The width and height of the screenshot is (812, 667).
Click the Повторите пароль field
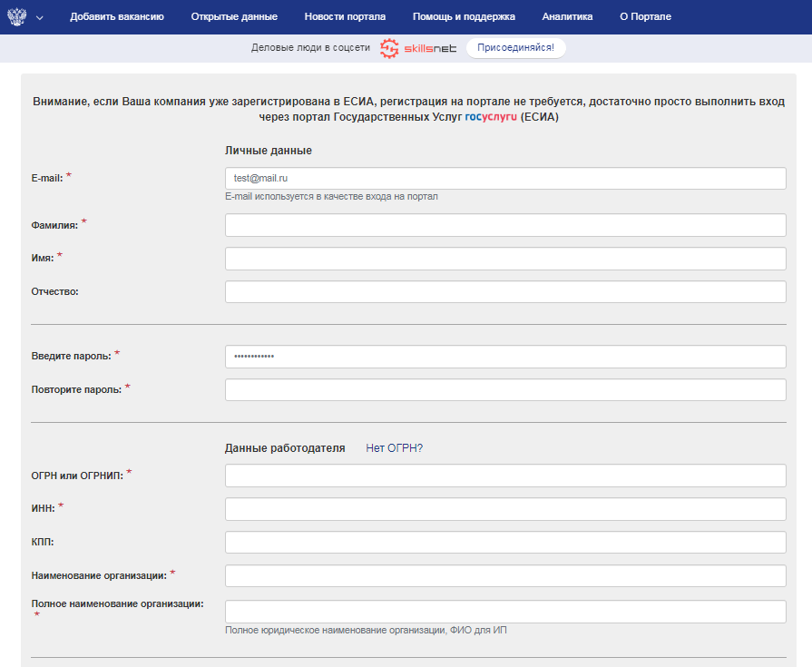(x=505, y=390)
